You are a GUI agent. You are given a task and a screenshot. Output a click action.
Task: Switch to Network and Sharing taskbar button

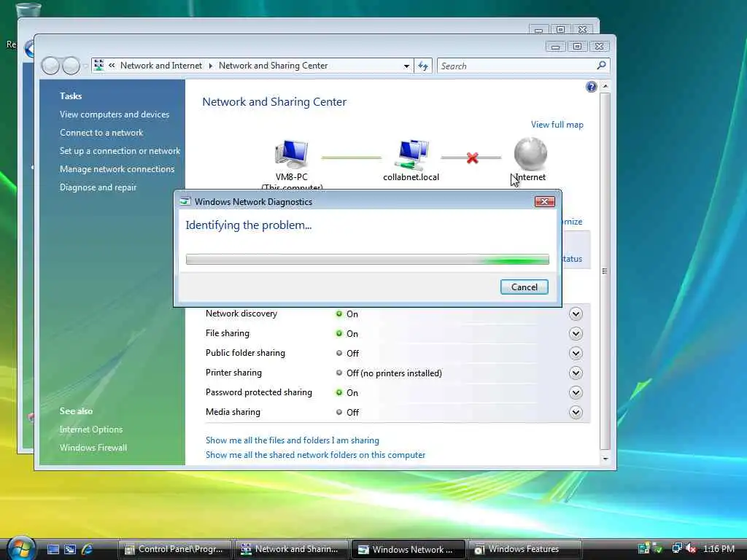pos(291,549)
